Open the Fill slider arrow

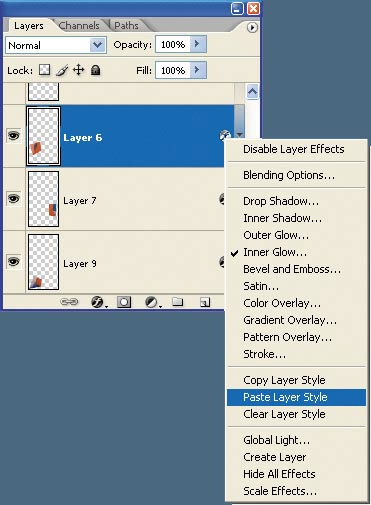pyautogui.click(x=198, y=70)
